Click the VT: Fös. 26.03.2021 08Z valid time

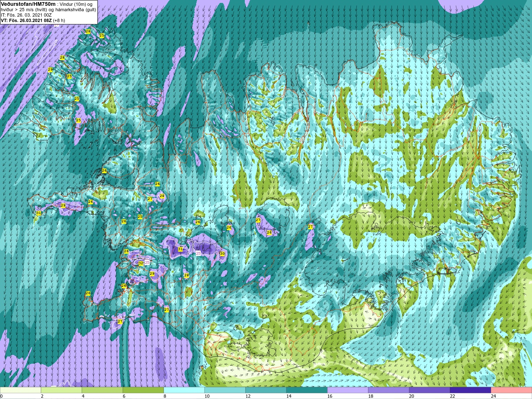[x=27, y=20]
